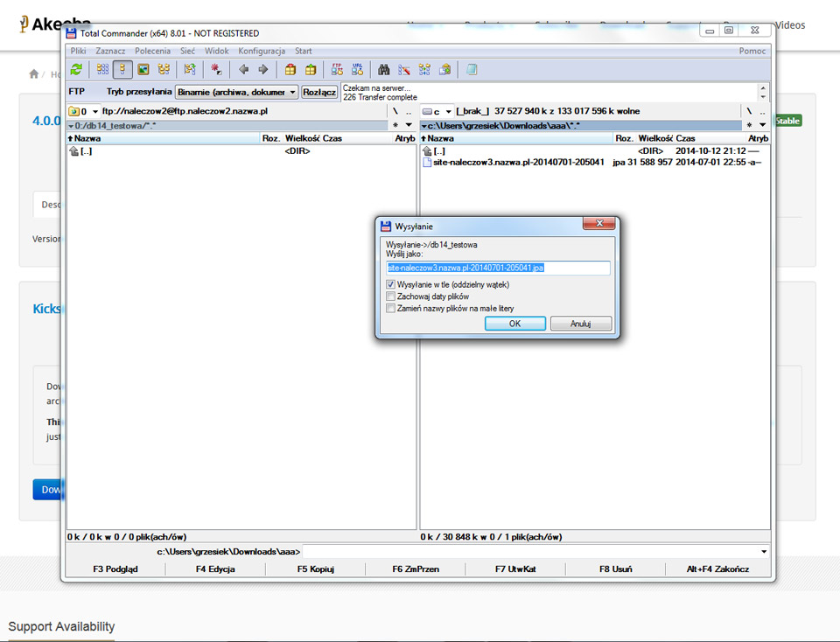Click the green Reread source refresh icon

(77, 70)
